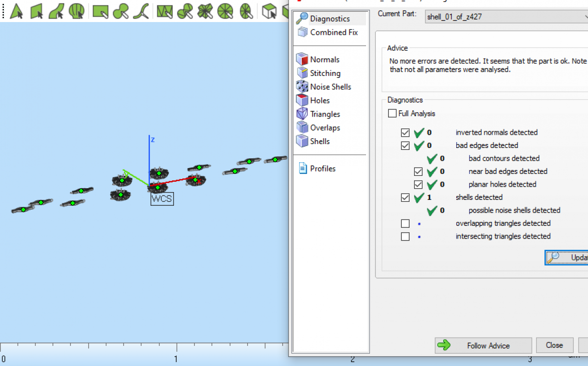Viewport: 588px width, 366px height.
Task: Switch to the Diagnostics page
Action: [x=330, y=19]
